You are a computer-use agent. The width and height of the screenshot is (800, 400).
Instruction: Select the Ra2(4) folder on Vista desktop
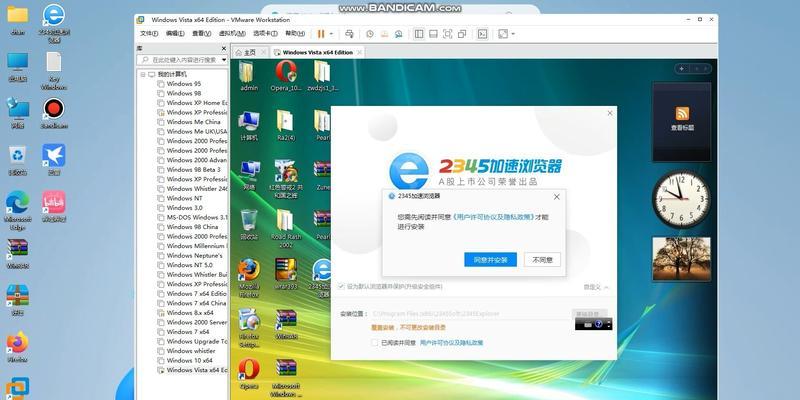pos(286,126)
